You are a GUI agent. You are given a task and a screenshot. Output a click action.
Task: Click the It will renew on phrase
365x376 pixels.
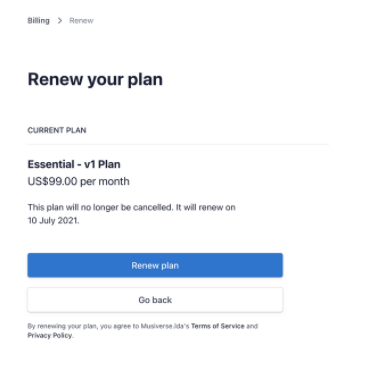coord(206,207)
